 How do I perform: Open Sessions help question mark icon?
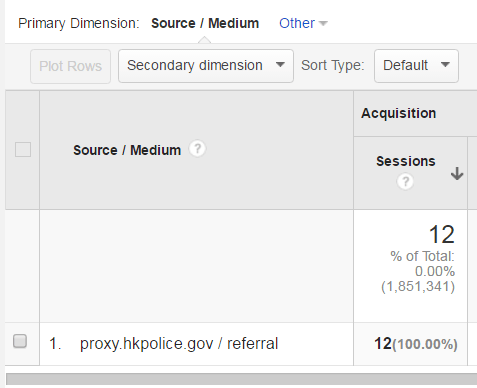pos(405,182)
